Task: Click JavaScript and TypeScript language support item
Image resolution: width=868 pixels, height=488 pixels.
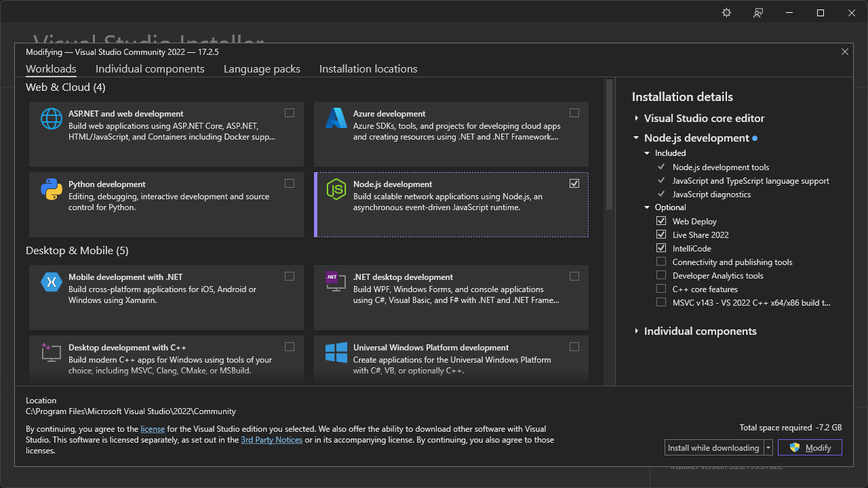Action: pos(751,180)
